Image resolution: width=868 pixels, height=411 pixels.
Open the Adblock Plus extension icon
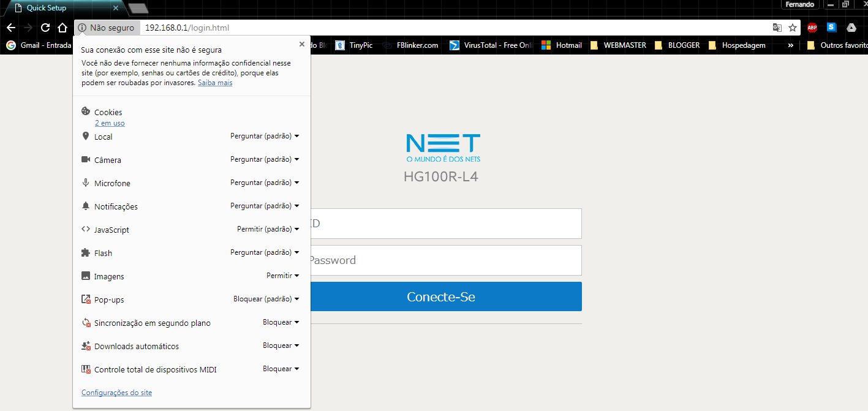point(812,28)
